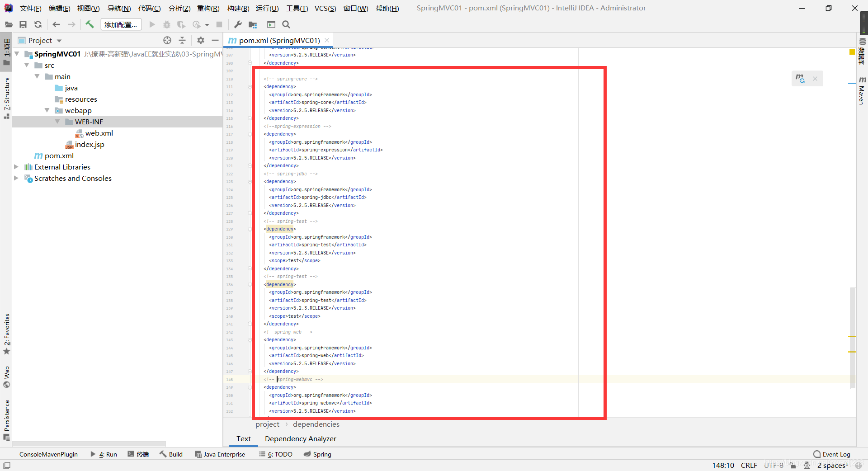Open the VCS(S) menu
Viewport: 868px width, 471px height.
tap(325, 8)
